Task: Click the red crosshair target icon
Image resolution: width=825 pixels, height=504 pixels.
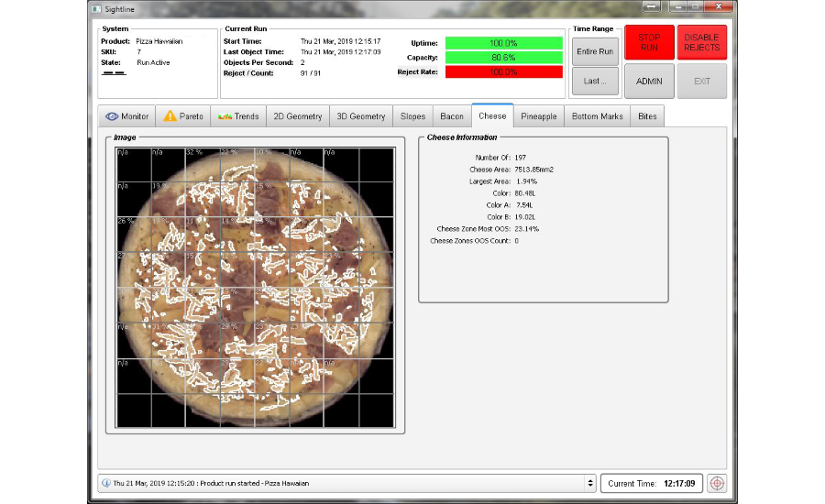Action: click(717, 483)
